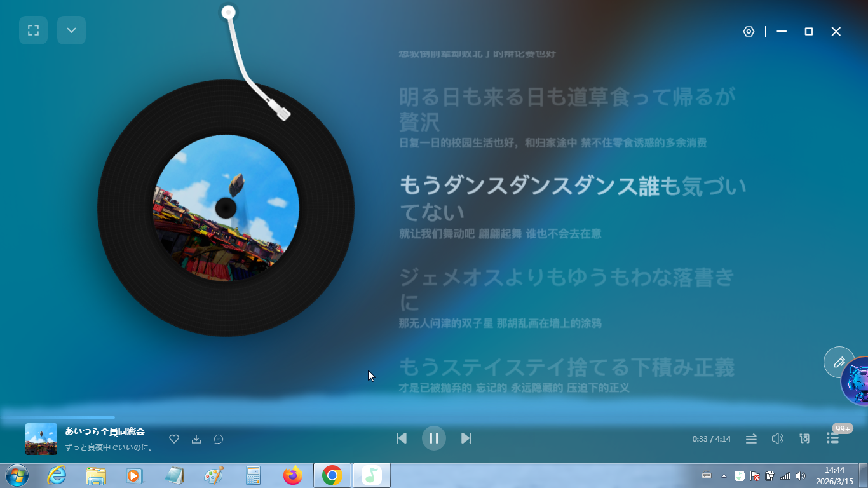
Task: Open the play queue list
Action: 832,438
